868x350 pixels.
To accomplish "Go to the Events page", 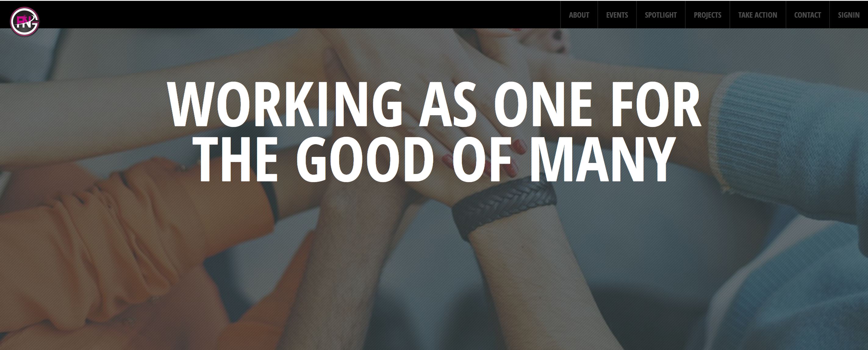I will (x=617, y=15).
